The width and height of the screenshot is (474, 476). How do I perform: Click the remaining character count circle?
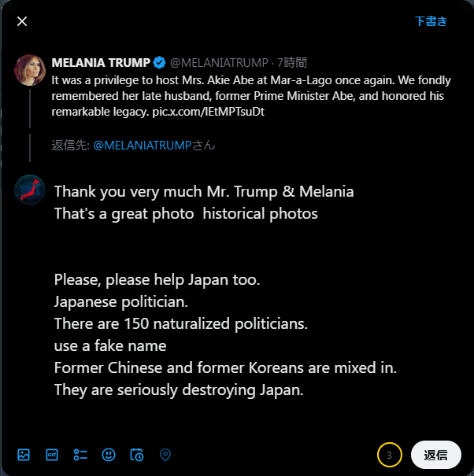click(x=389, y=454)
